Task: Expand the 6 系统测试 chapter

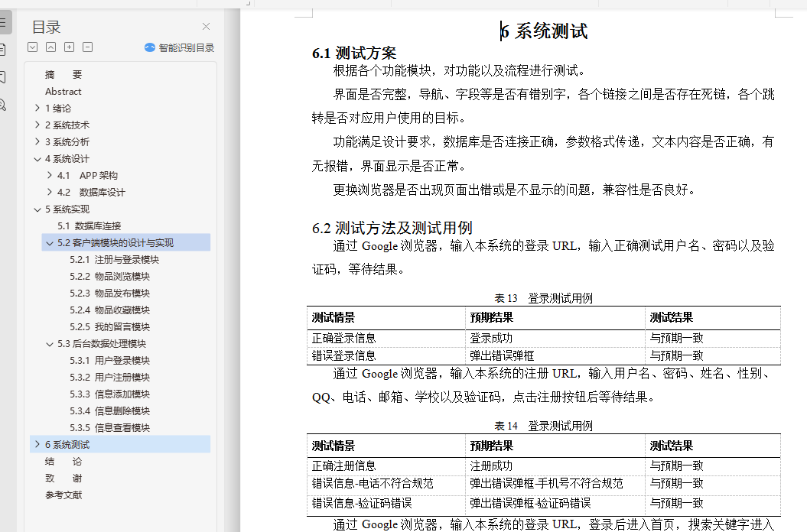Action: pyautogui.click(x=37, y=445)
